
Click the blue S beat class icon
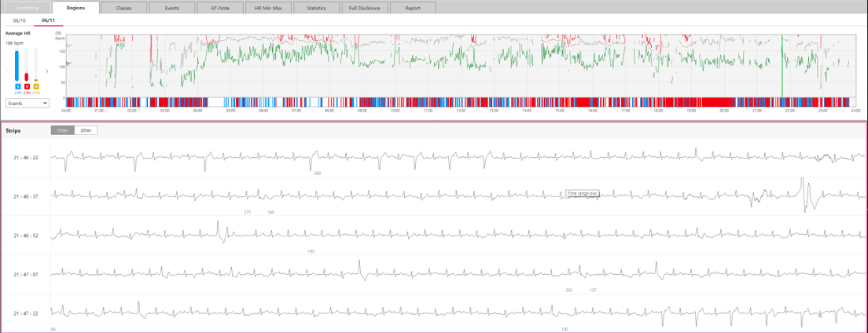17,86
